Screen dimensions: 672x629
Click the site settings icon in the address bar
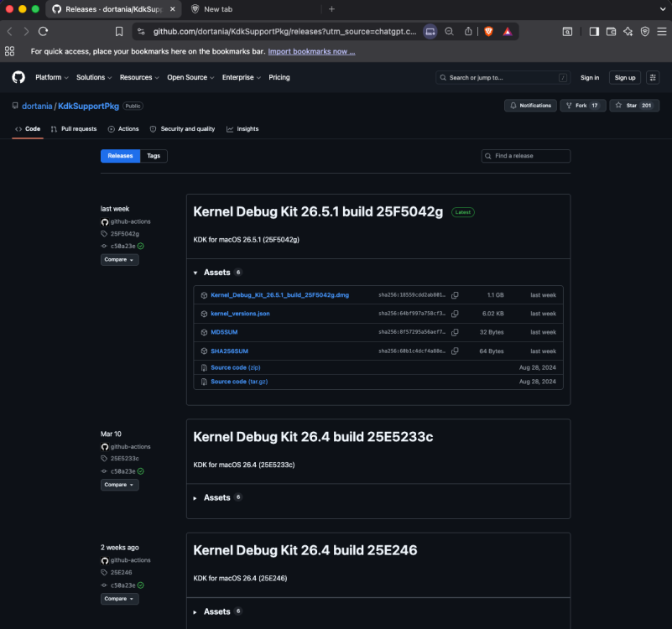[x=141, y=31]
